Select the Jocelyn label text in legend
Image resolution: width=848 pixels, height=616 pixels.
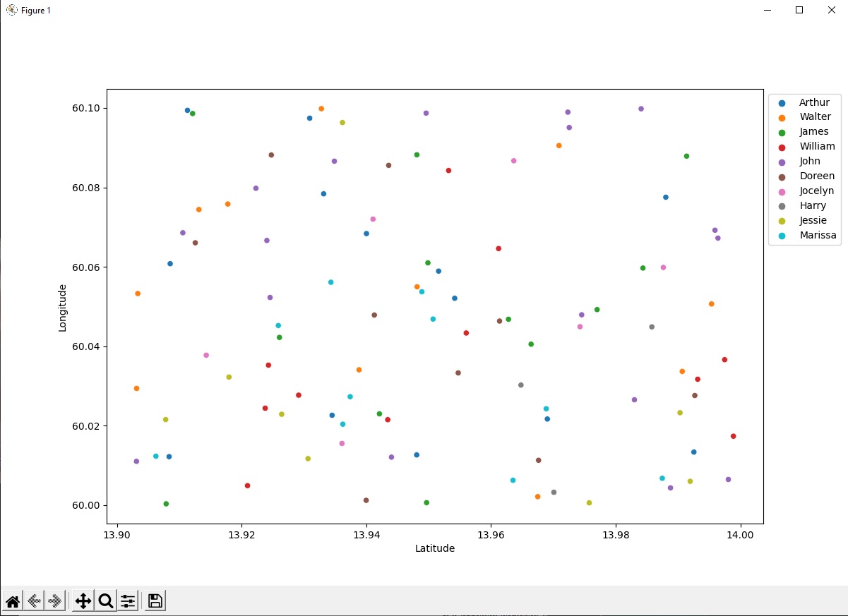(816, 191)
